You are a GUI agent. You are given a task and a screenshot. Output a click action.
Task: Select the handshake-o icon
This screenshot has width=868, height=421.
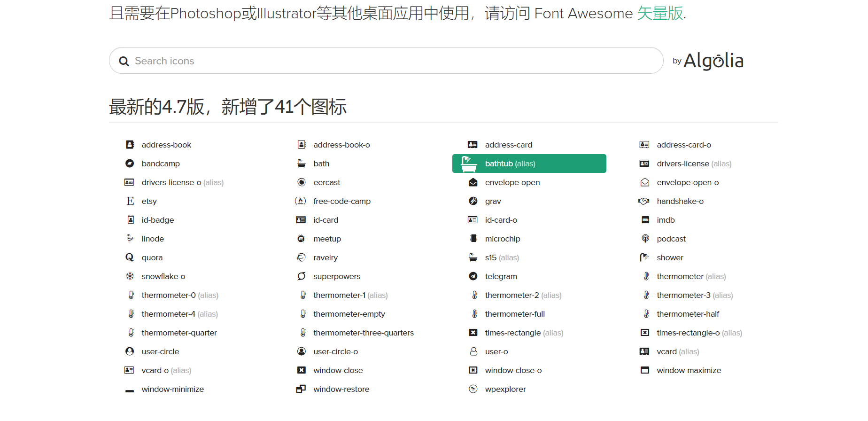click(644, 201)
